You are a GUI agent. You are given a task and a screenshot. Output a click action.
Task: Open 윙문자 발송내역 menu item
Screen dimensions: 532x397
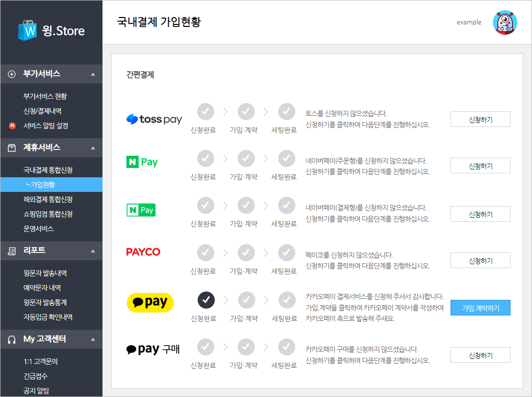(x=45, y=273)
